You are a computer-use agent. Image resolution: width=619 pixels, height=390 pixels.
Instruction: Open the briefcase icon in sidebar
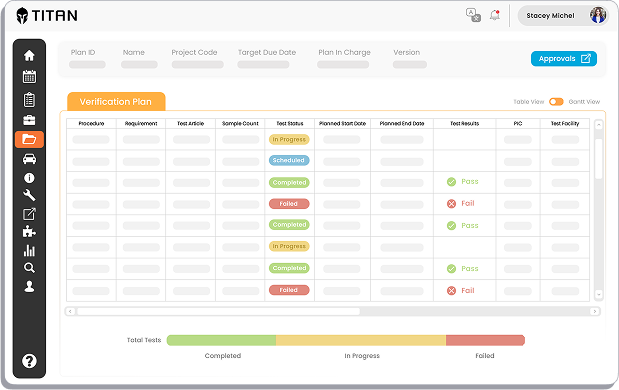click(29, 120)
